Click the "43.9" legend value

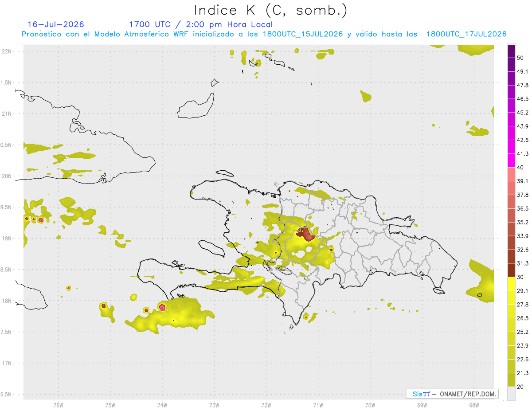click(523, 126)
